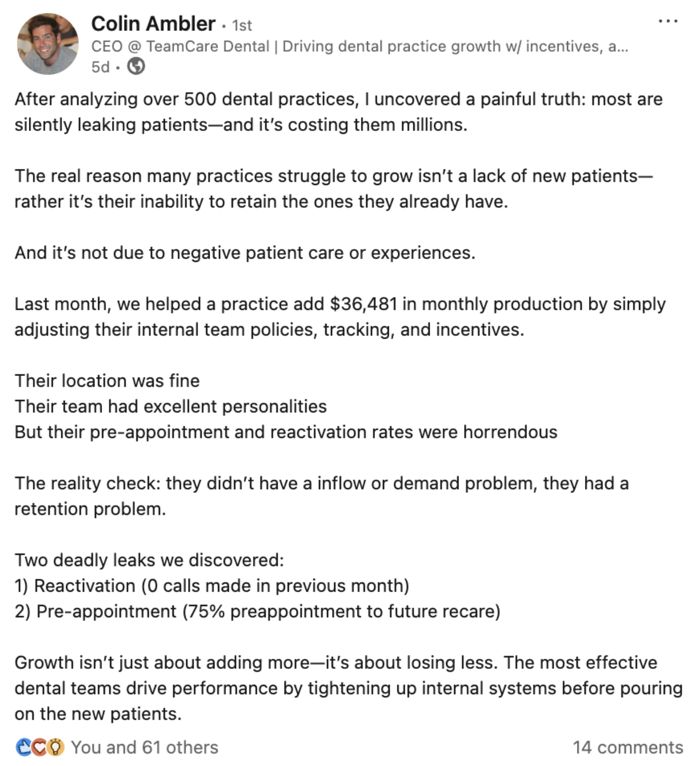Screen dimensions: 700x766
Task: Click the 5d post timestamp
Action: [x=100, y=67]
